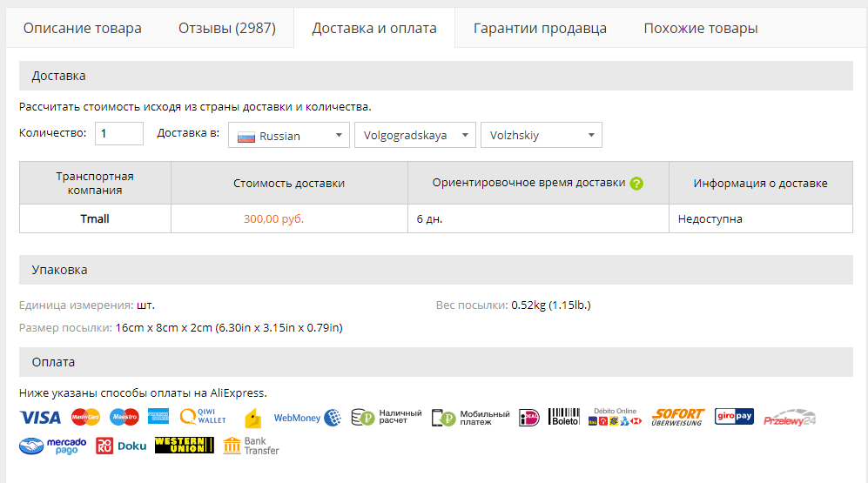Open the Volzhskiy city dropdown

542,135
